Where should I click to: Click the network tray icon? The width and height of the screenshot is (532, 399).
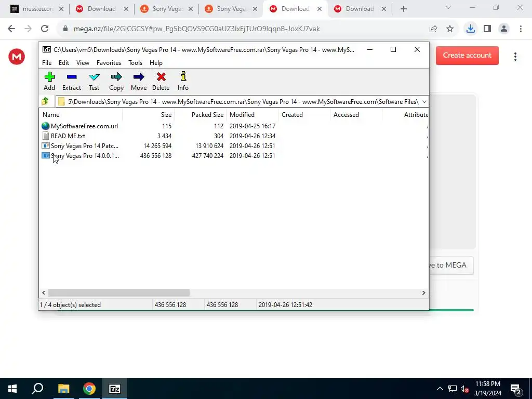click(453, 389)
